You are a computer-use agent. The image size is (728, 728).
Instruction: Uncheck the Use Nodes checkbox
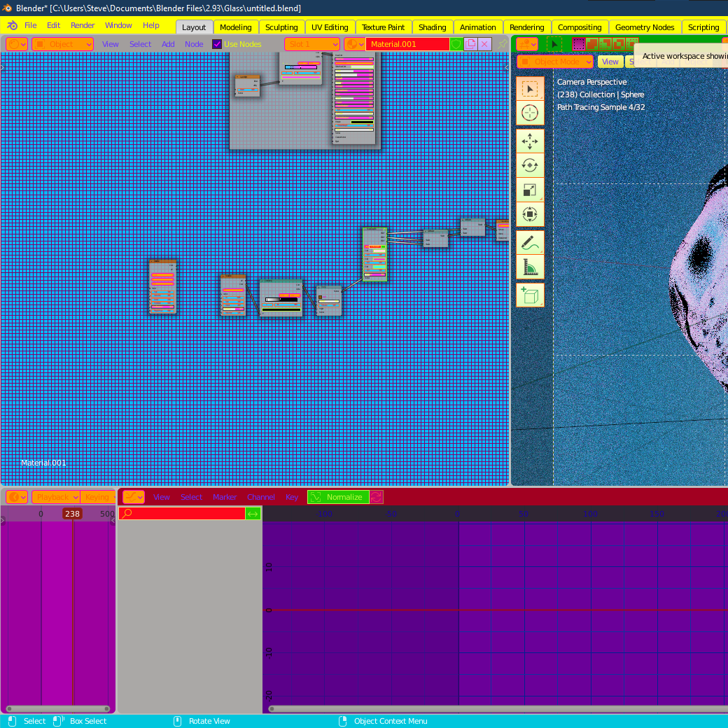click(217, 44)
